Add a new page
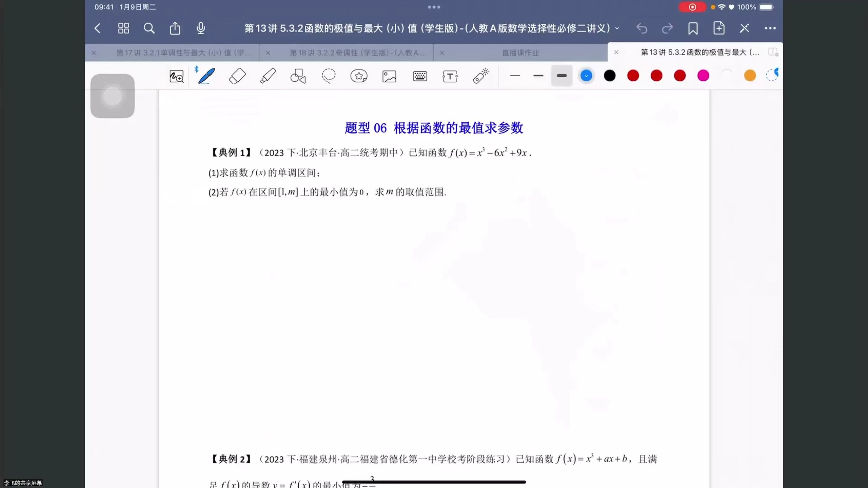Viewport: 868px width, 488px height. click(719, 28)
